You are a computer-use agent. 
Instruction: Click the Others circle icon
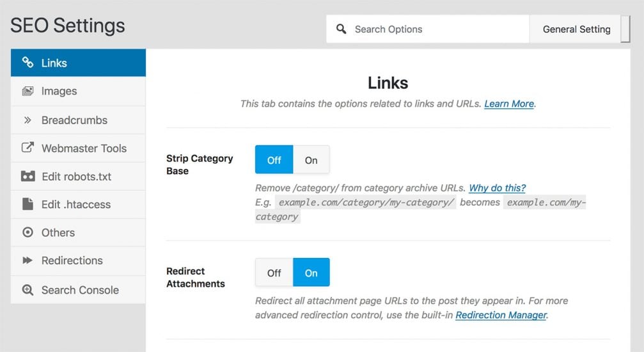point(27,232)
